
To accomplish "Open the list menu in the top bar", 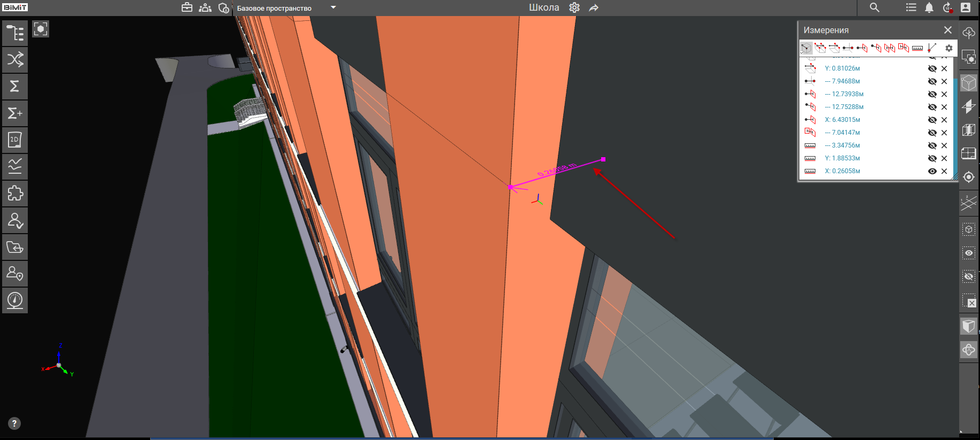I will point(911,7).
